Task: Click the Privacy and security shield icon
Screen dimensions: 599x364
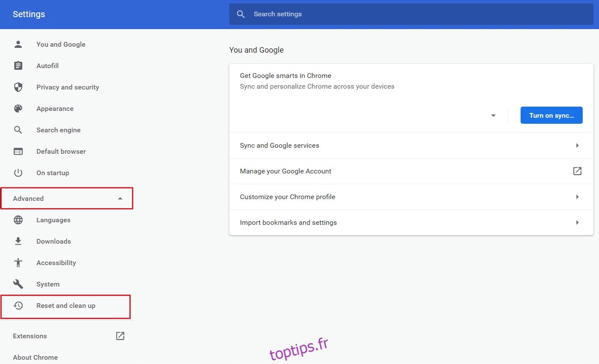Action: tap(18, 87)
